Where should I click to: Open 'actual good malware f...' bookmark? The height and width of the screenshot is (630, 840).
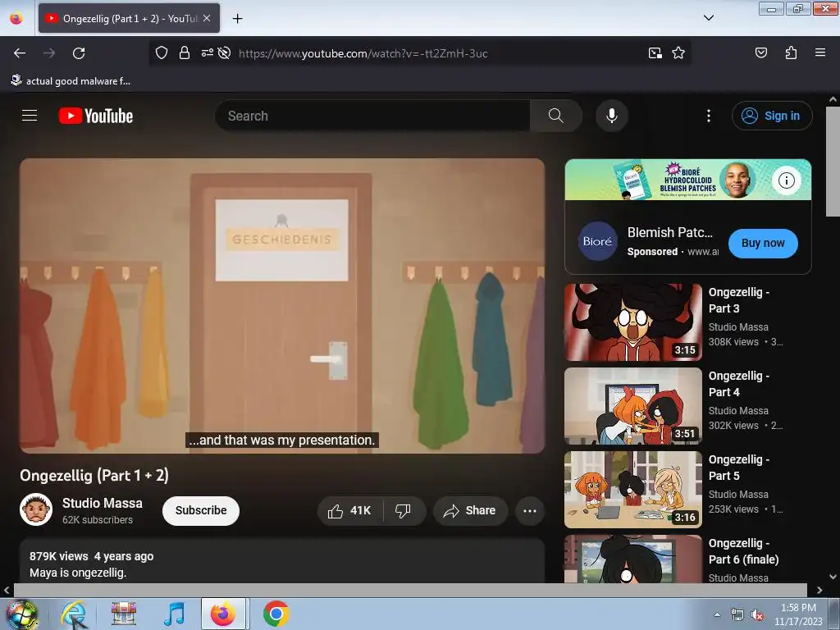coord(71,81)
